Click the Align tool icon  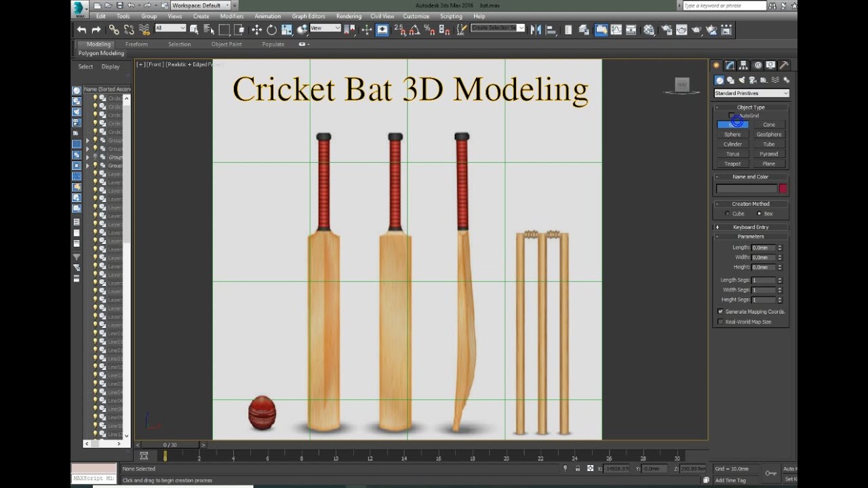click(x=551, y=30)
